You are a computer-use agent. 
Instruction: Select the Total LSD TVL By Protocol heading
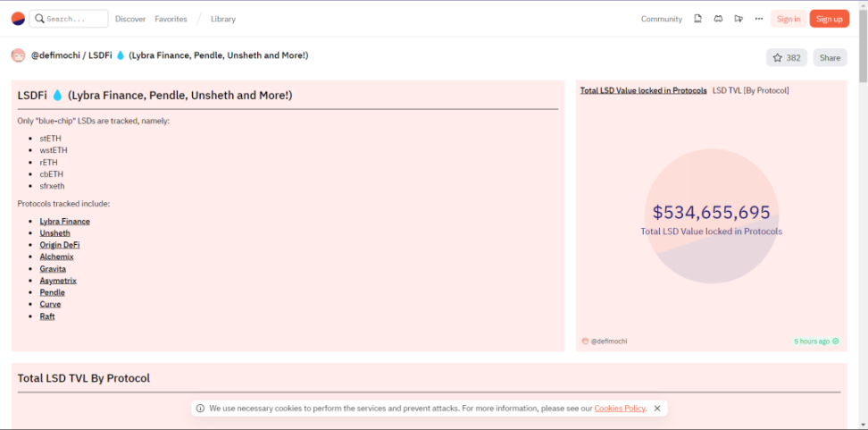84,378
